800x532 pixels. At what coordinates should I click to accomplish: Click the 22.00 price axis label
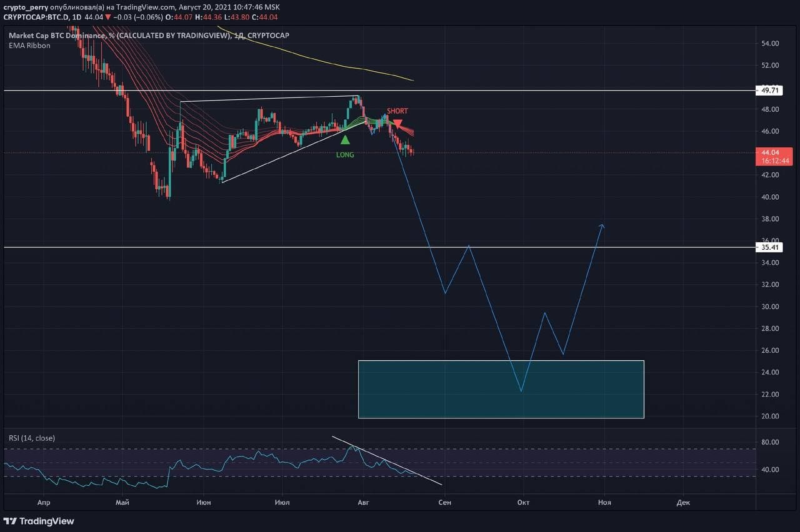769,395
